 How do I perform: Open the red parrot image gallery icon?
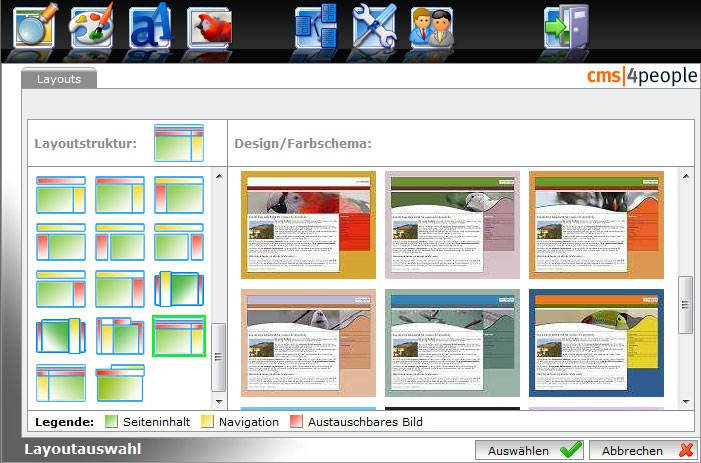click(209, 27)
